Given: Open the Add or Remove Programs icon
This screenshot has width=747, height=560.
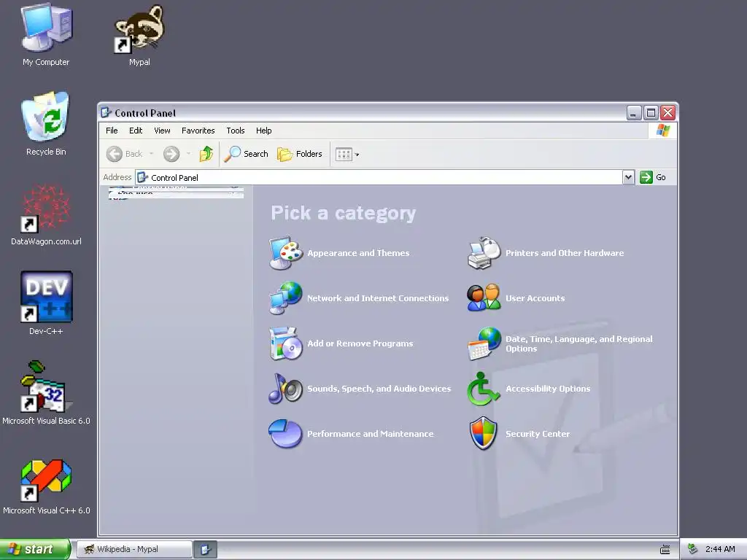Looking at the screenshot, I should tap(285, 343).
